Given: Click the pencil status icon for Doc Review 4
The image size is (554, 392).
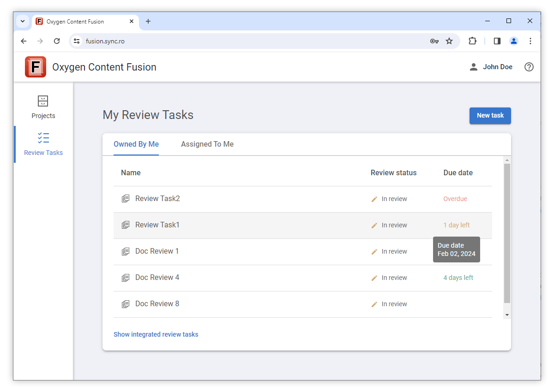Looking at the screenshot, I should pos(374,278).
